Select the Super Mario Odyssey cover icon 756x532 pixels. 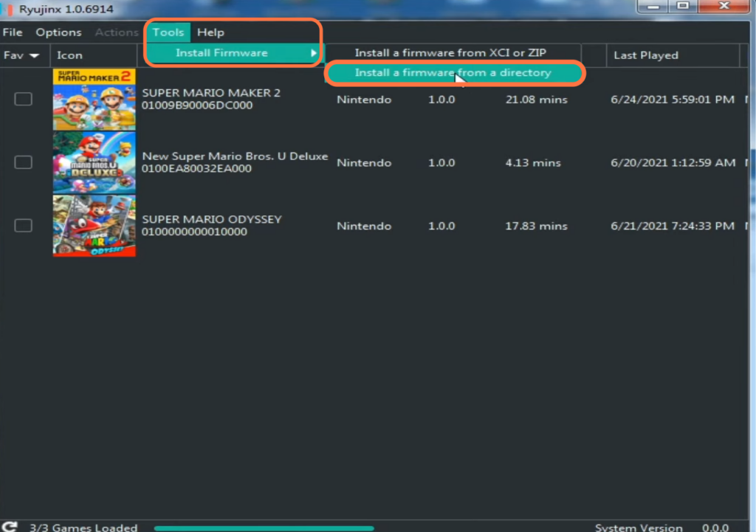click(94, 226)
